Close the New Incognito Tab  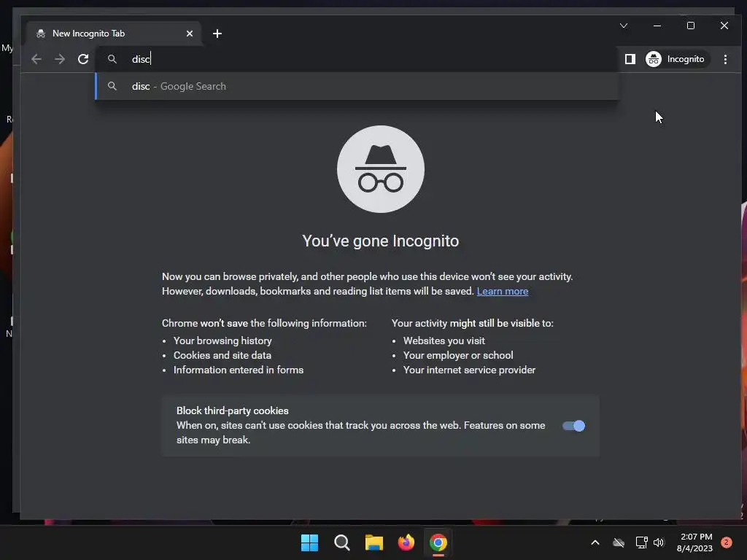(190, 34)
